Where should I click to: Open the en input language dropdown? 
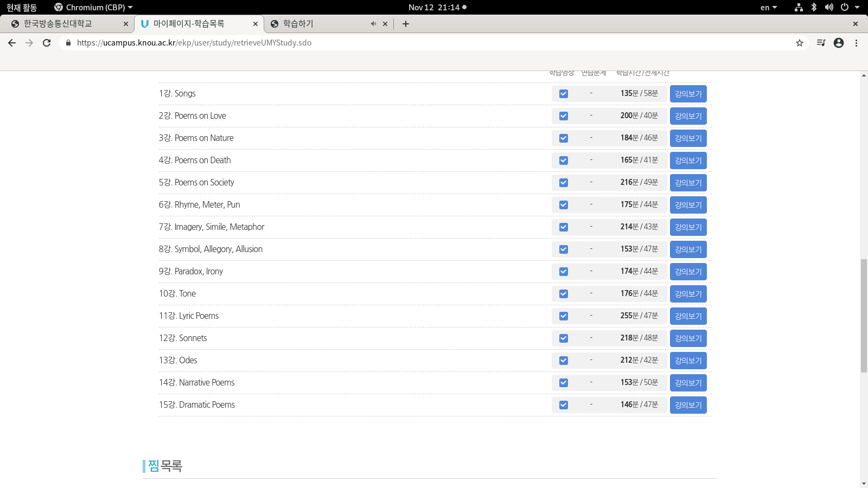[x=768, y=7]
